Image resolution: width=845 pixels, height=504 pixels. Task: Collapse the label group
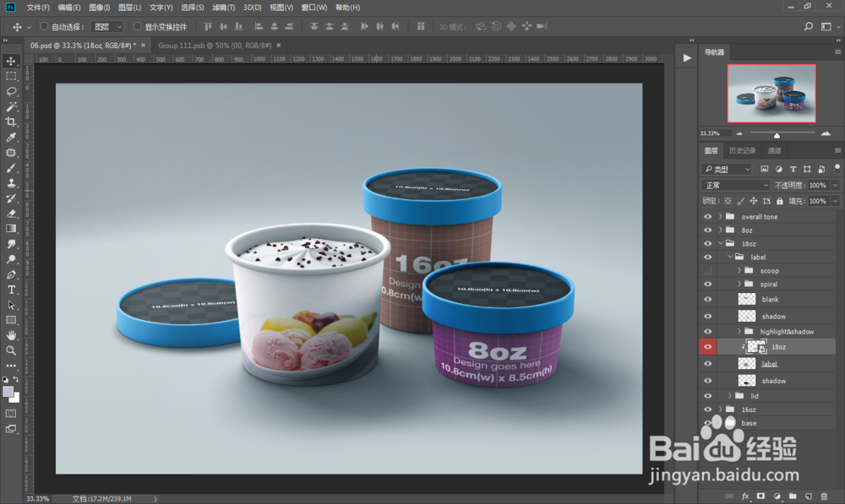tap(730, 257)
